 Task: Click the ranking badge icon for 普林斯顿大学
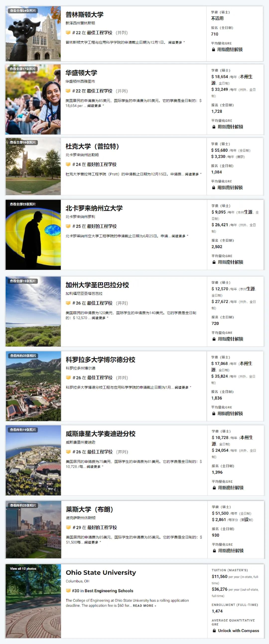click(x=68, y=33)
